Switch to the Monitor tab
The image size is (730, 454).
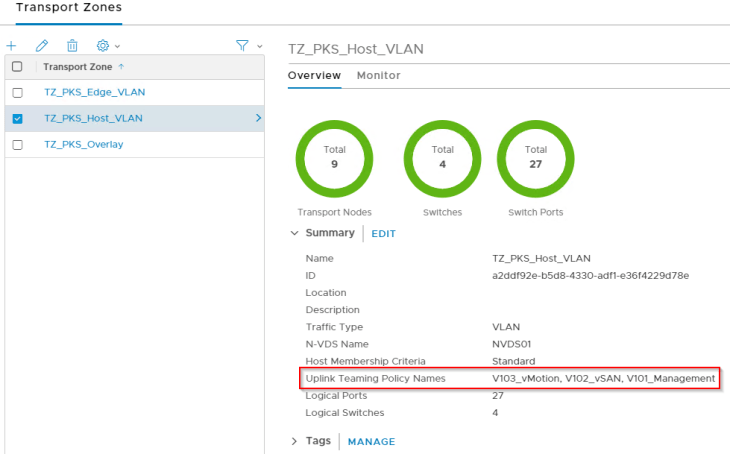[x=378, y=76]
